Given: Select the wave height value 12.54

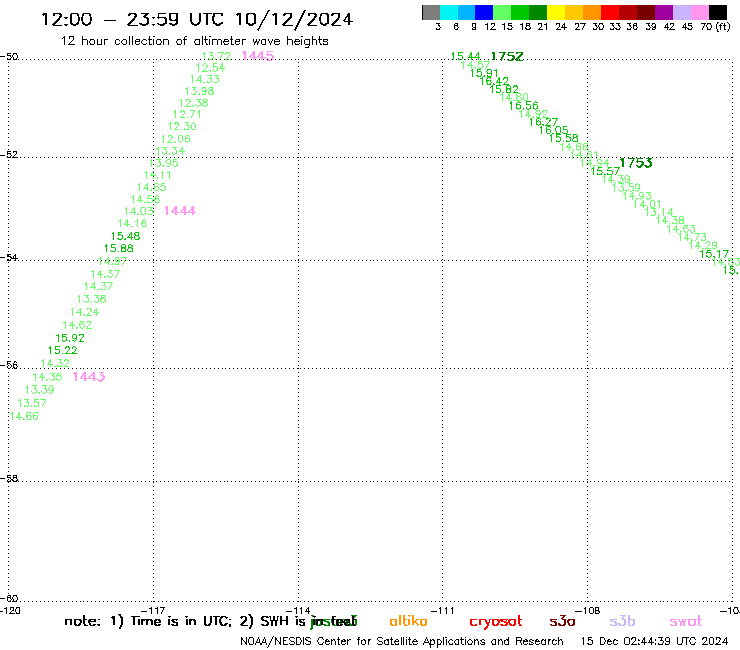Looking at the screenshot, I should coord(210,68).
